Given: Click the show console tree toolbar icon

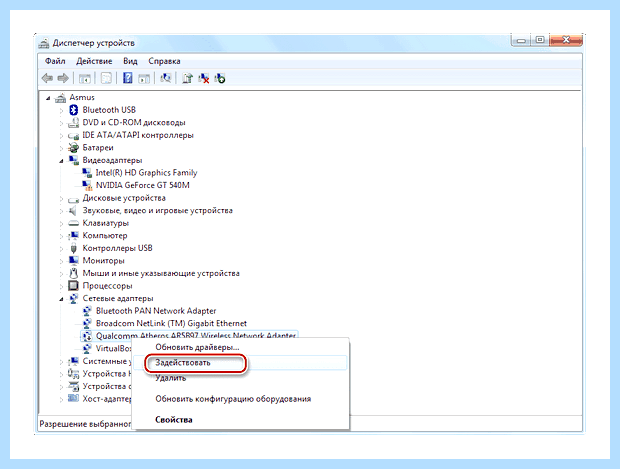Looking at the screenshot, I should [x=85, y=78].
